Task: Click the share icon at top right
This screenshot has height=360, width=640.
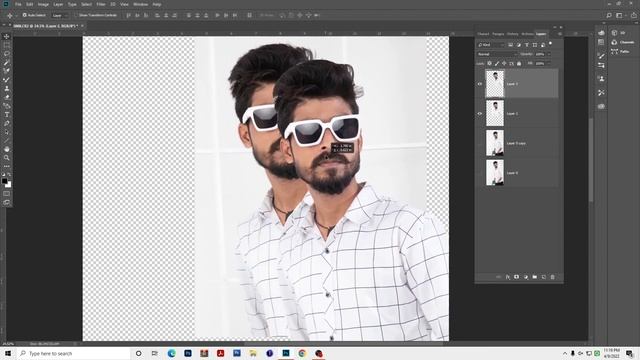Action: point(634,16)
